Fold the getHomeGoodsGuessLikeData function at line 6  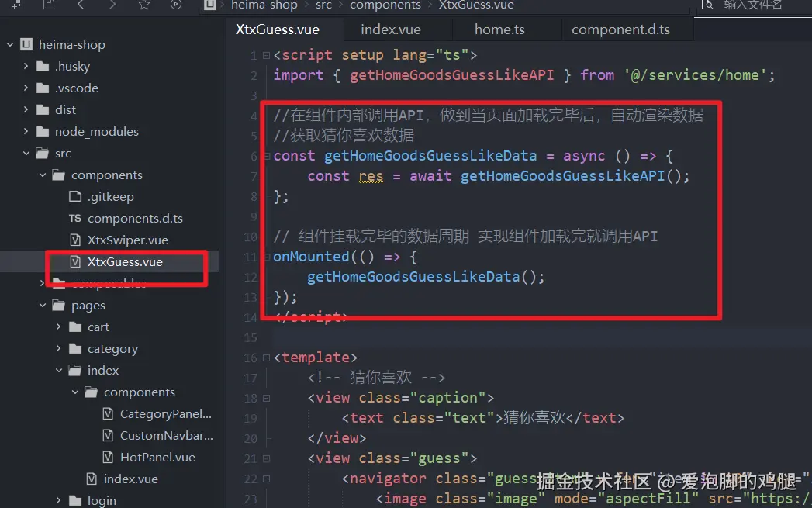click(x=266, y=156)
